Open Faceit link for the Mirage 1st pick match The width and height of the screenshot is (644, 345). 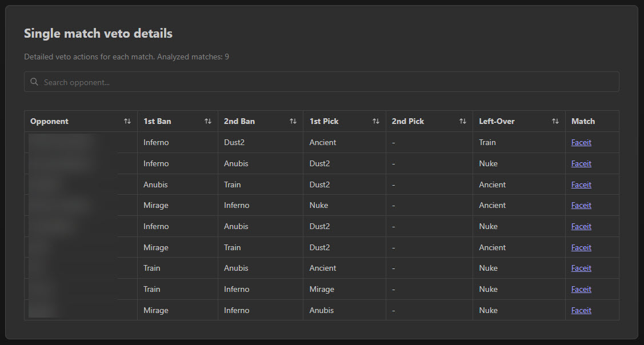click(581, 289)
